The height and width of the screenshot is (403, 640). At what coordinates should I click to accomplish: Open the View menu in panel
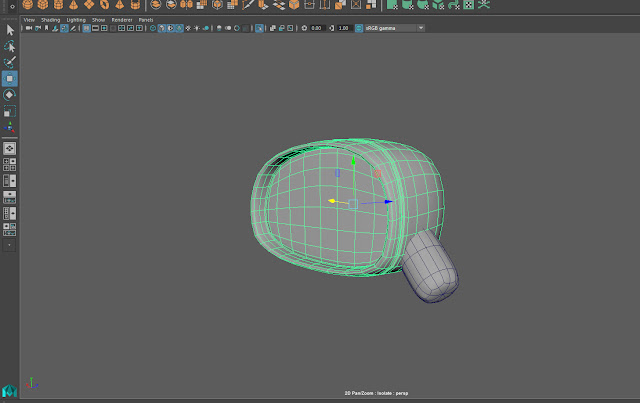tap(29, 20)
